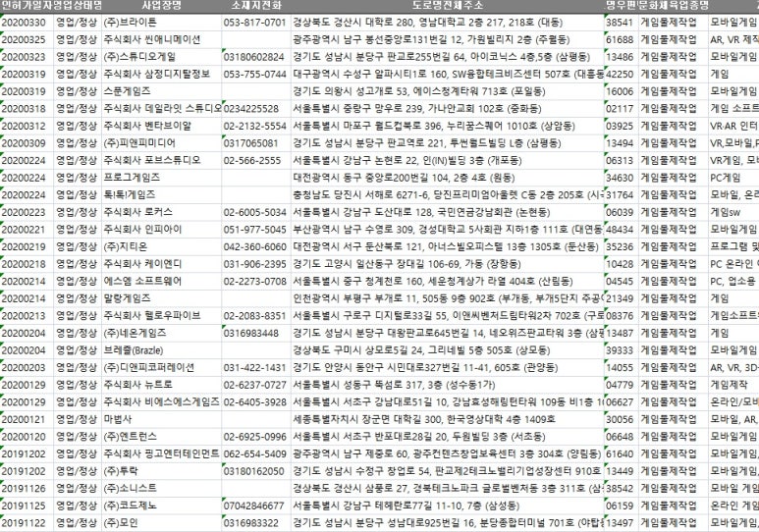Click 주식회사 포브스튜디오 cell
759x532 pixels.
pyautogui.click(x=162, y=160)
